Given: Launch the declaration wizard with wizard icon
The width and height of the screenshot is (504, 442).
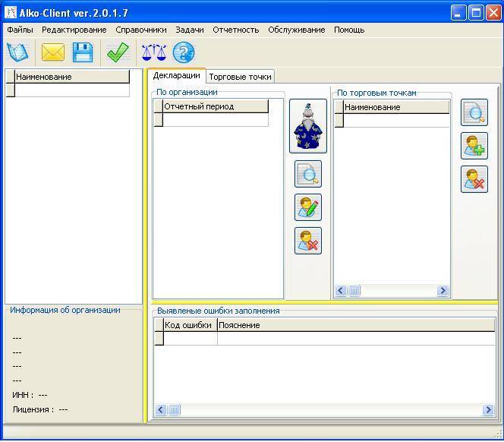Looking at the screenshot, I should (x=308, y=126).
